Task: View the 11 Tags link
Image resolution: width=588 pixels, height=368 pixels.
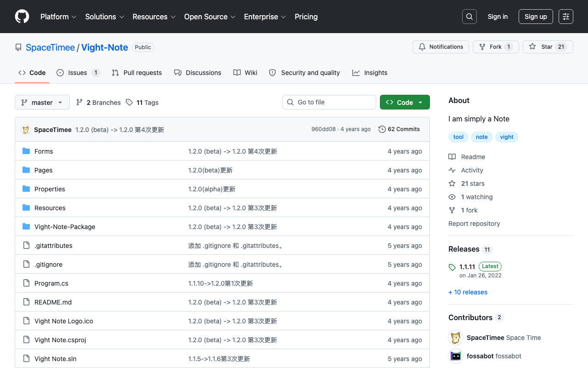Action: click(x=142, y=103)
